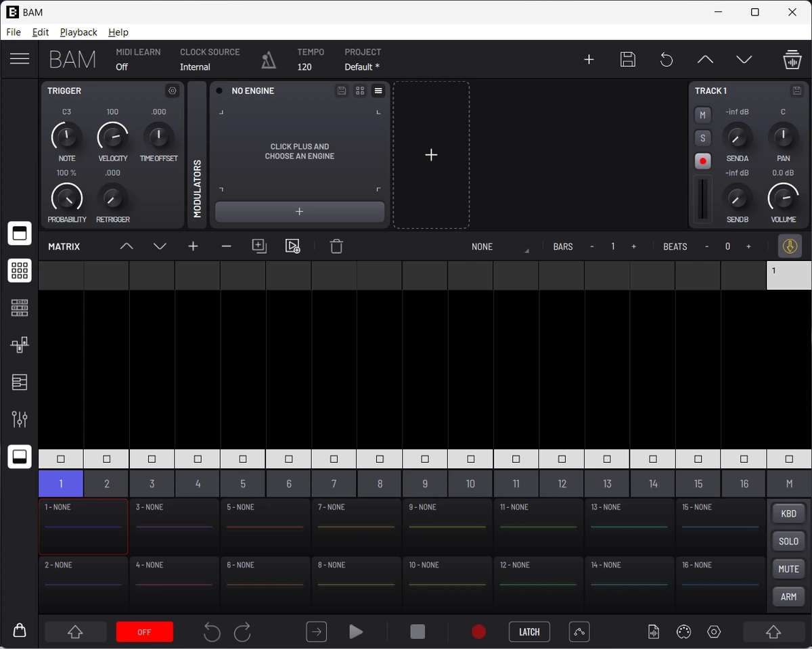Screen dimensions: 812x649
Task: Open the Playback menu
Action: tap(78, 32)
